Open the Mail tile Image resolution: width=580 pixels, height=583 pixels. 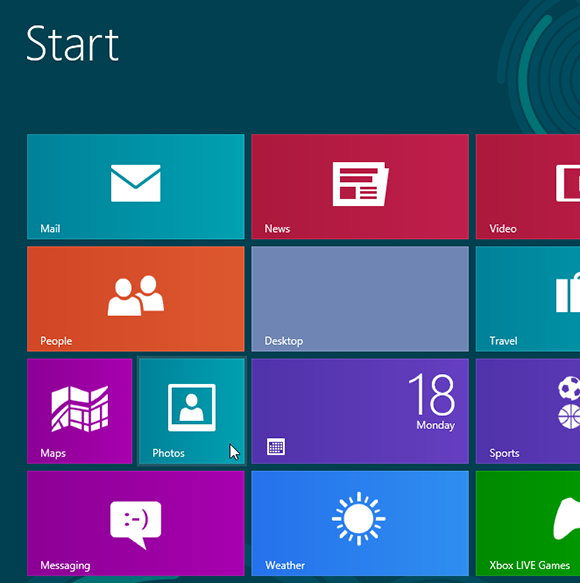[136, 187]
